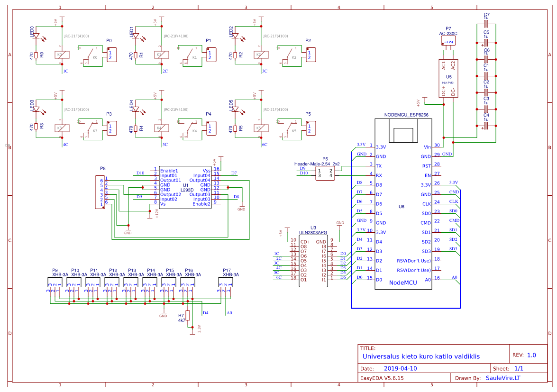Viewport: 557px width, 392px height.
Task: Click the P2 two-pin connector
Action: pos(311,55)
